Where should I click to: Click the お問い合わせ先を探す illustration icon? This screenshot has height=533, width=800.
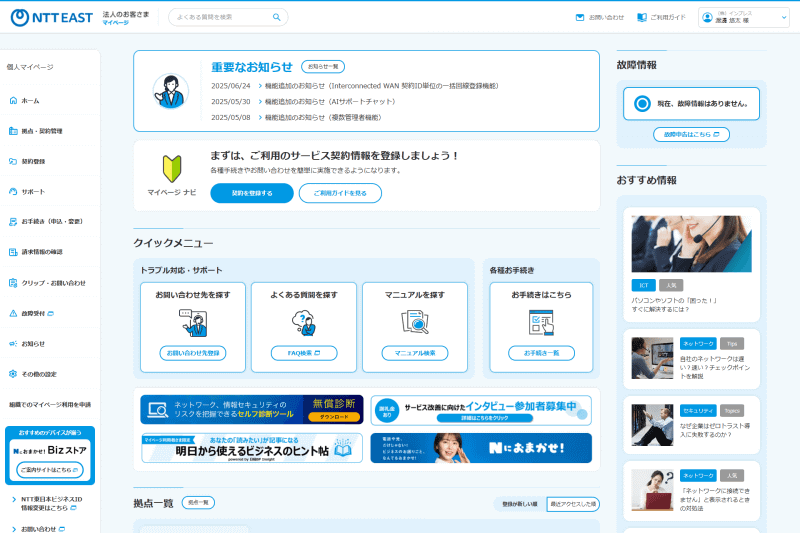(193, 323)
